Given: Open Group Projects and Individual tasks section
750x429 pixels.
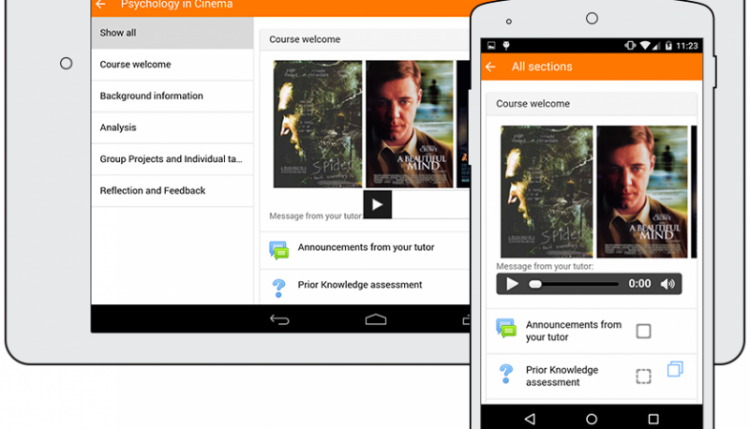Looking at the screenshot, I should click(x=172, y=159).
